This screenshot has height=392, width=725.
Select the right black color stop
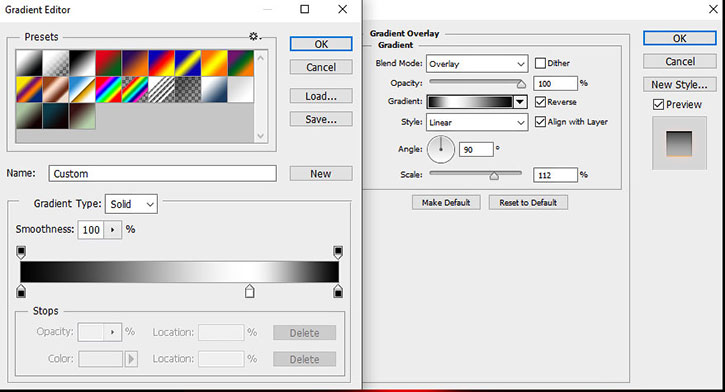[x=338, y=291]
